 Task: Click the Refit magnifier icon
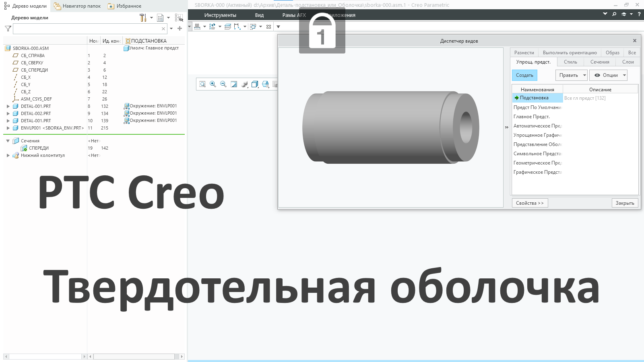[202, 84]
